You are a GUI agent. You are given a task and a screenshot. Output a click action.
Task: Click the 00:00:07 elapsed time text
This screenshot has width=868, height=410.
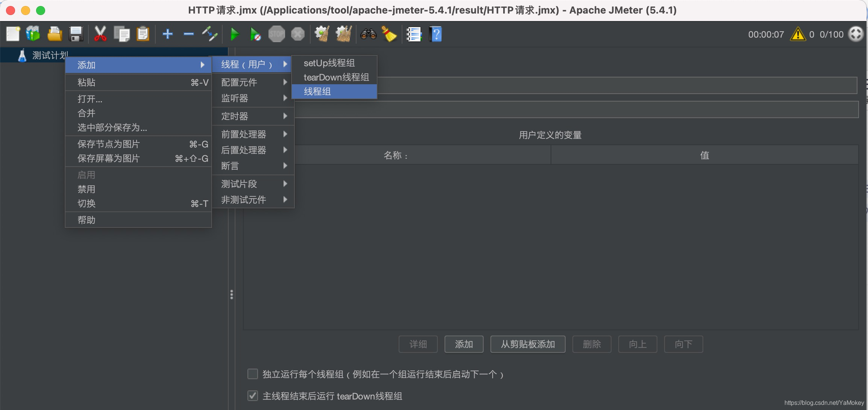766,35
